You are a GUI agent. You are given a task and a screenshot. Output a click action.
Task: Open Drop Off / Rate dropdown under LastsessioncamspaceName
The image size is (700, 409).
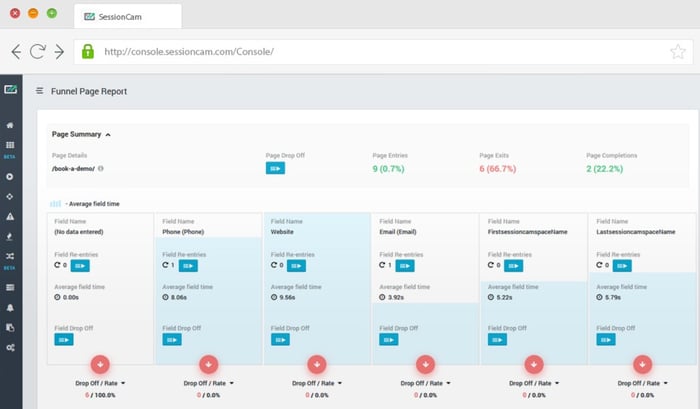[x=642, y=383]
